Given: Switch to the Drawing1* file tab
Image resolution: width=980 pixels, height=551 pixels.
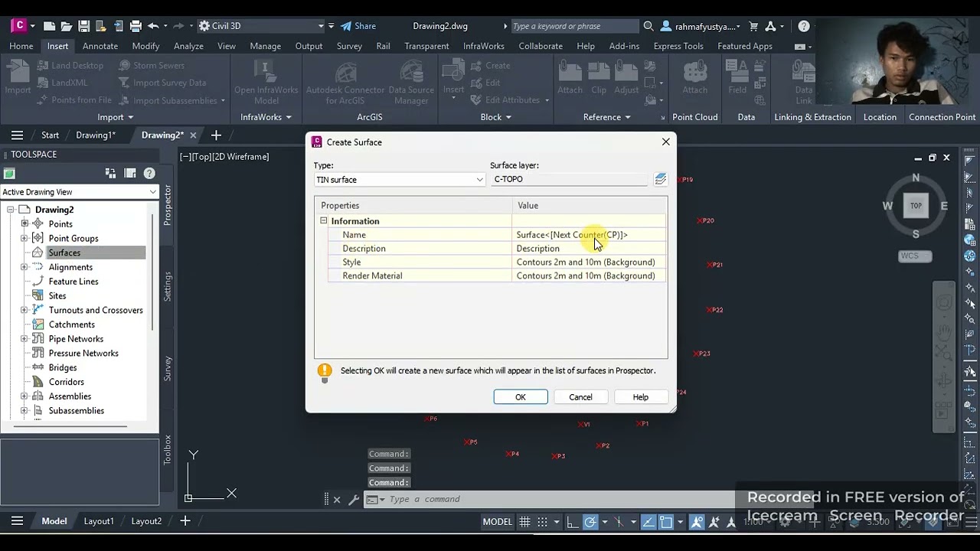Looking at the screenshot, I should click(x=96, y=135).
